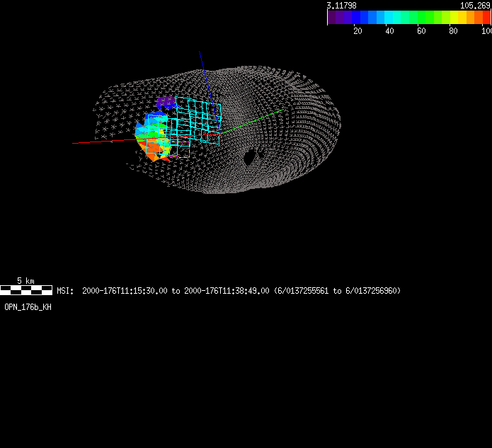Click the MSI time range text
492x448 pixels.
click(x=228, y=291)
